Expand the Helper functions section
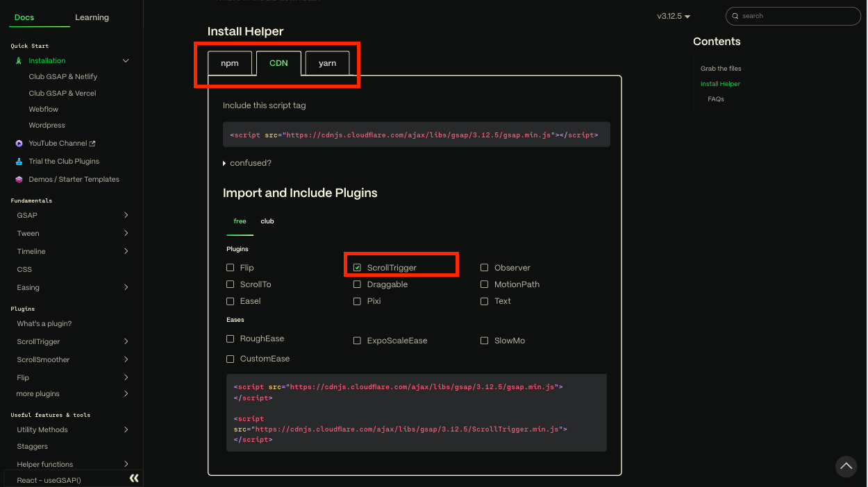This screenshot has height=487, width=868. coord(126,464)
